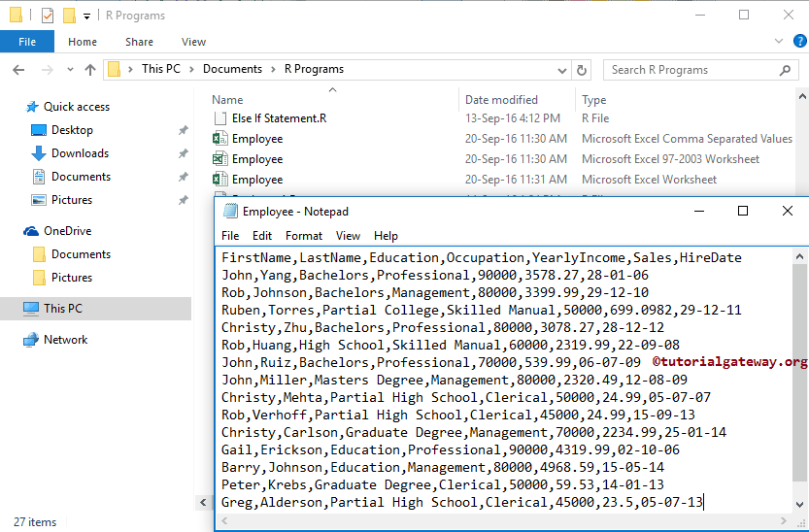Open the Format menu in Notepad
This screenshot has width=809, height=532.
(303, 236)
